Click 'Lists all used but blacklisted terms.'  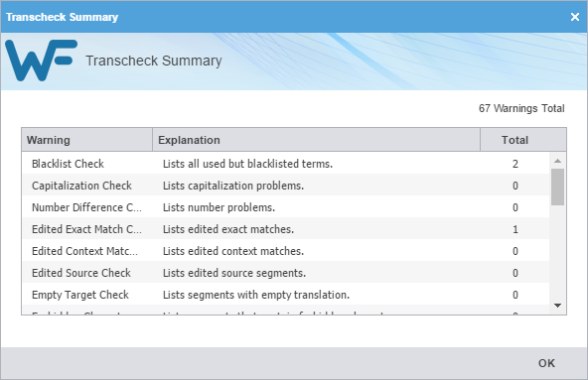pyautogui.click(x=247, y=164)
